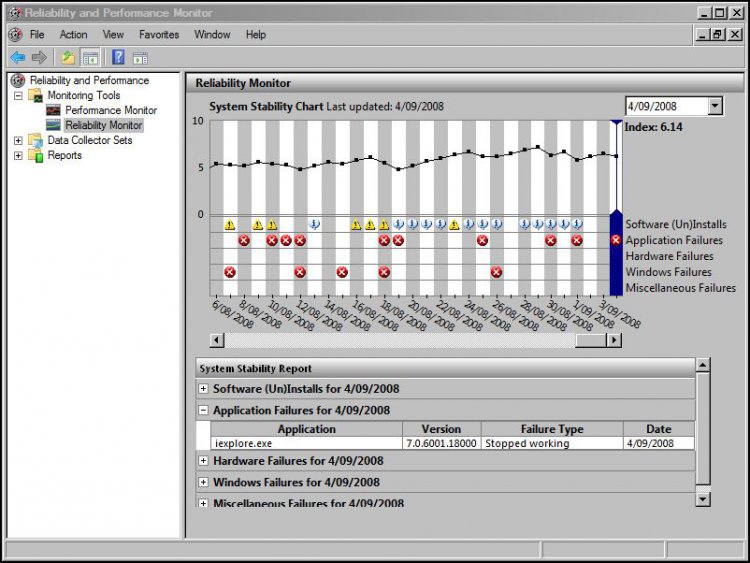
Task: Click the selected-date marker at chart top
Action: tap(617, 123)
